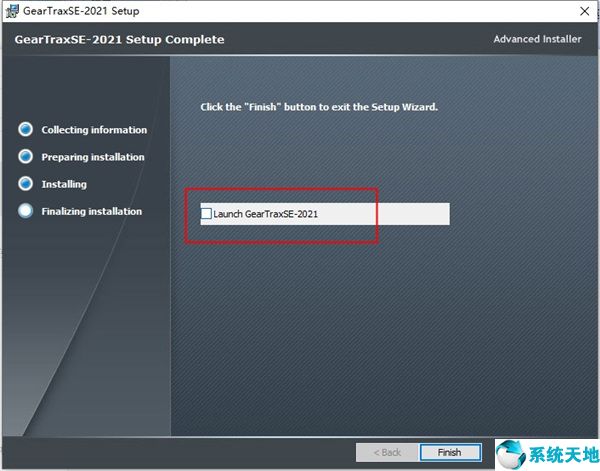Click the GearTraxSE-2021 Setup Complete heading
The image size is (600, 471).
[119, 40]
